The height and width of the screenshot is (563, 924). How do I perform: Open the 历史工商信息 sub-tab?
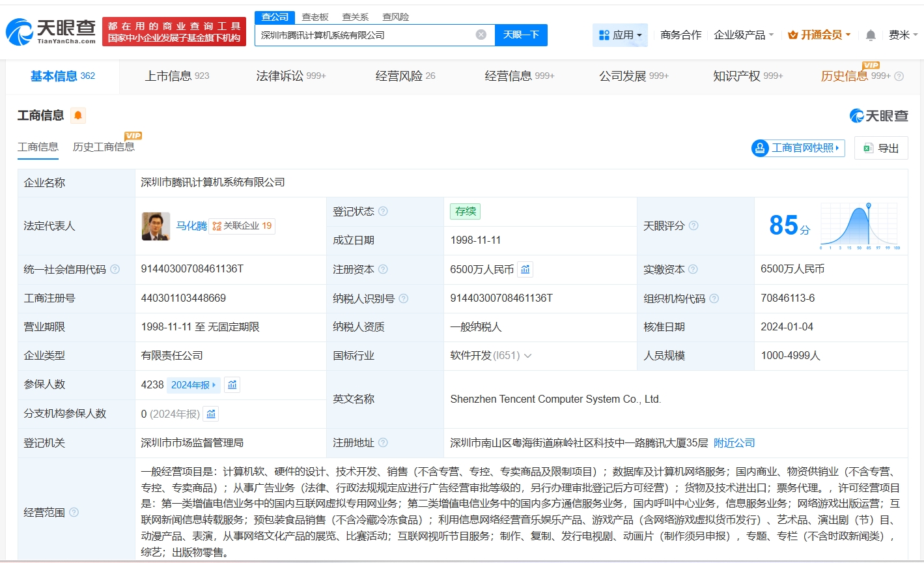pyautogui.click(x=104, y=147)
